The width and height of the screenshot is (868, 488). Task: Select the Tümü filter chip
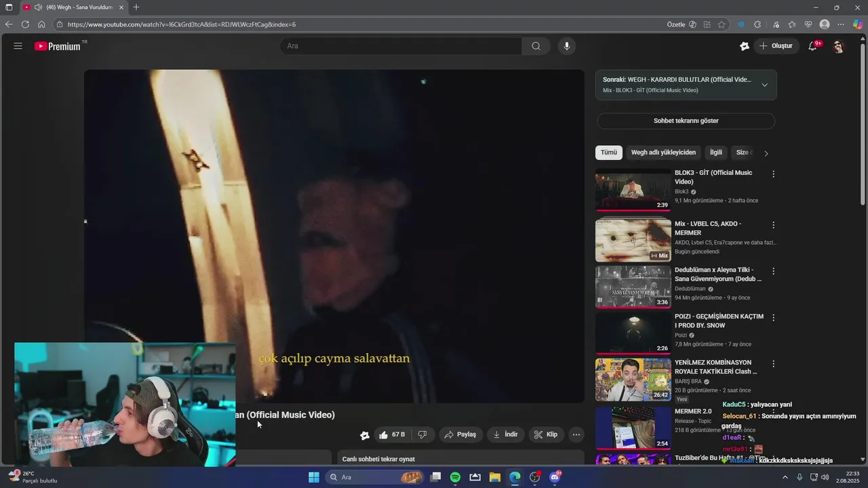click(x=609, y=152)
